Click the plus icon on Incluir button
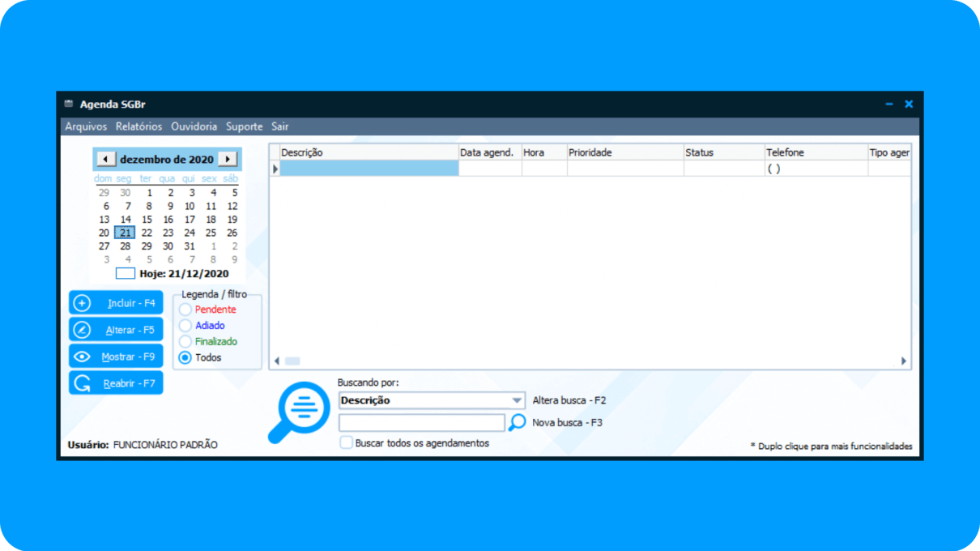 click(82, 303)
